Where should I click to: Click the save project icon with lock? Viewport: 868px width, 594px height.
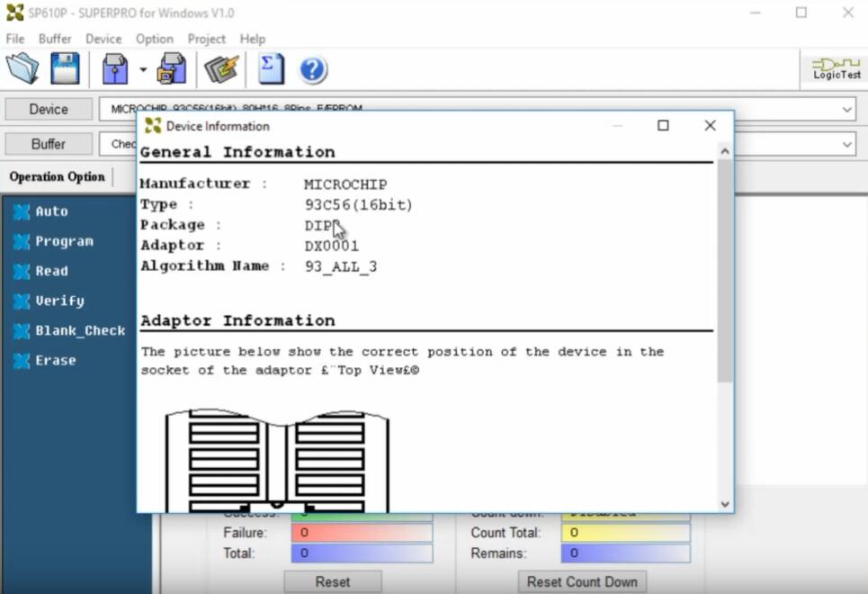pyautogui.click(x=172, y=68)
